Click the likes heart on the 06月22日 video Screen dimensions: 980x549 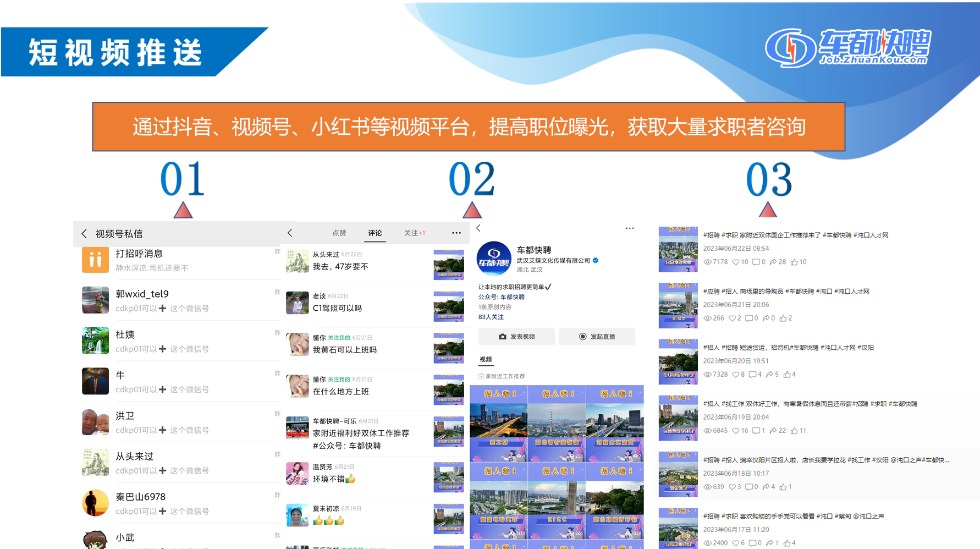(x=736, y=262)
